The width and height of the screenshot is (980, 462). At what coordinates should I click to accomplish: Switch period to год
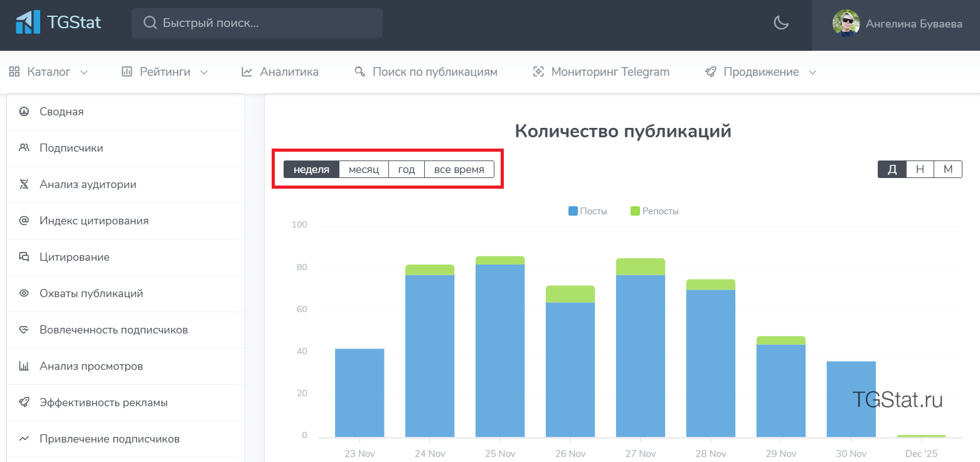407,169
